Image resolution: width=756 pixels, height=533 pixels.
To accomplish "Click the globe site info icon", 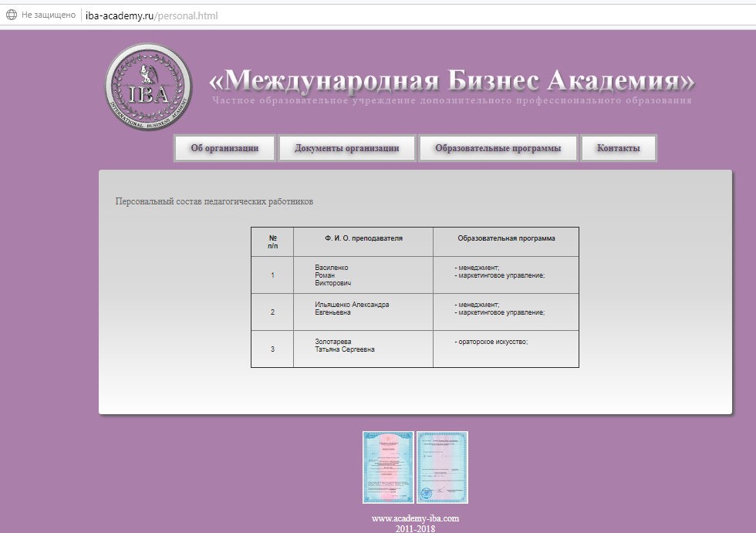I will pos(11,15).
